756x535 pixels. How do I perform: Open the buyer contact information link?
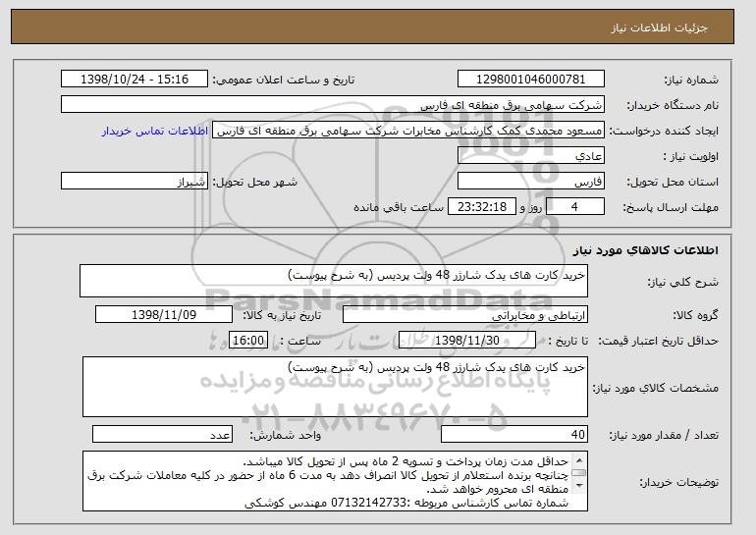[155, 131]
